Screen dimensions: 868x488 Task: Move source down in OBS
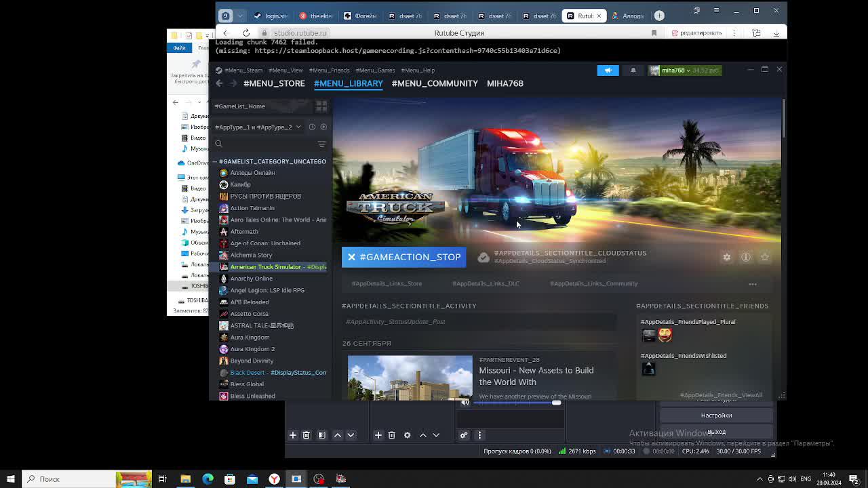tap(436, 435)
